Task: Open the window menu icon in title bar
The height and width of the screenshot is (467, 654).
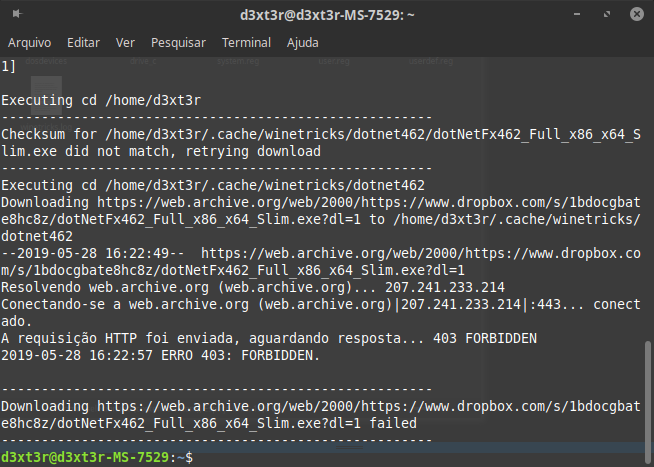Action: 17,16
